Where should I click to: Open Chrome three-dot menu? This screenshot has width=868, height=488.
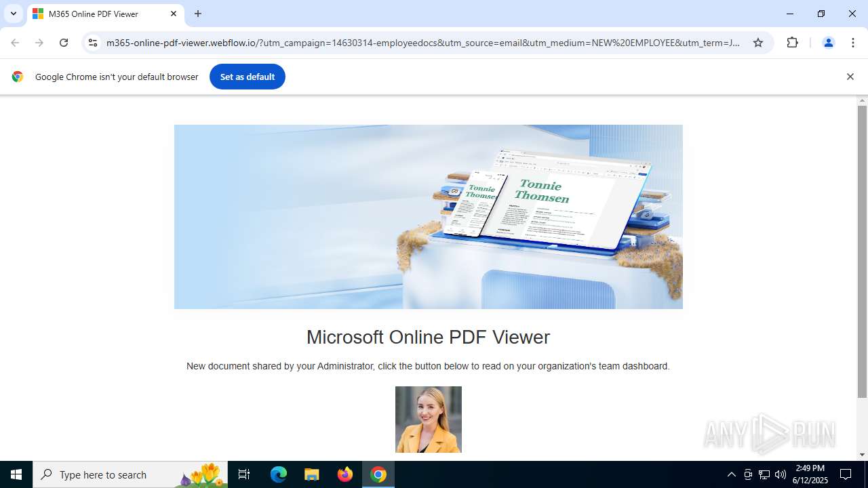point(852,43)
